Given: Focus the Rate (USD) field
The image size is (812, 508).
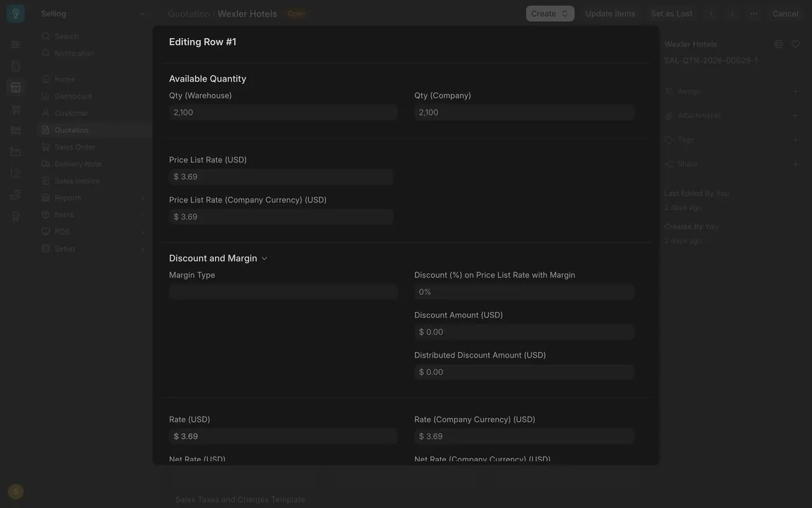Looking at the screenshot, I should 283,436.
